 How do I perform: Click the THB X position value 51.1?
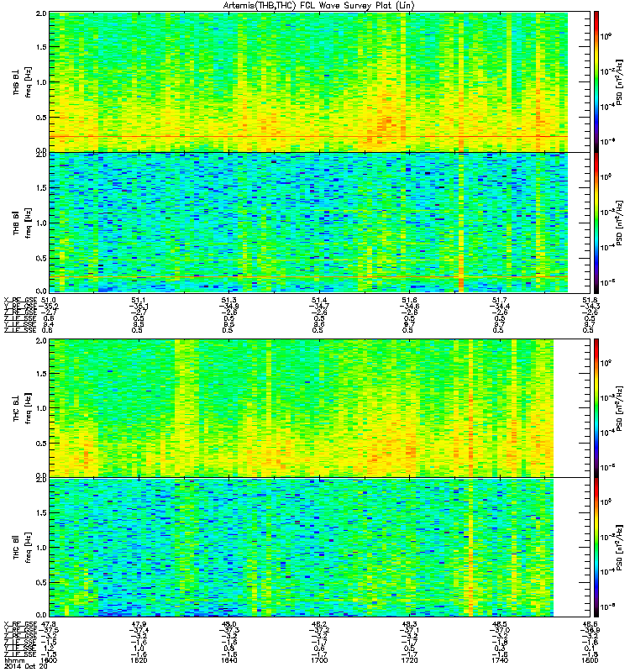click(138, 300)
